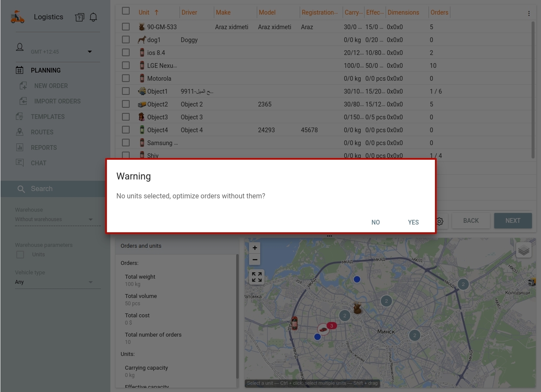Click the NEXT button

[x=513, y=220]
